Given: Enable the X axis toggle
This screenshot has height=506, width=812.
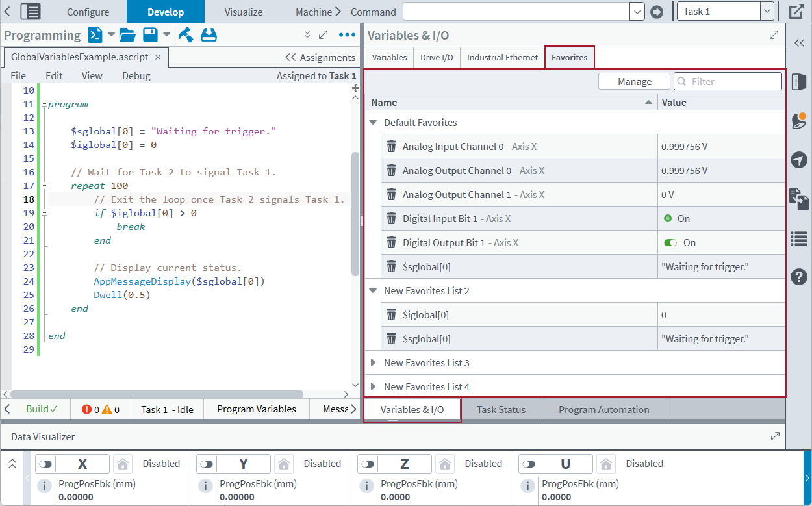Looking at the screenshot, I should [x=45, y=464].
